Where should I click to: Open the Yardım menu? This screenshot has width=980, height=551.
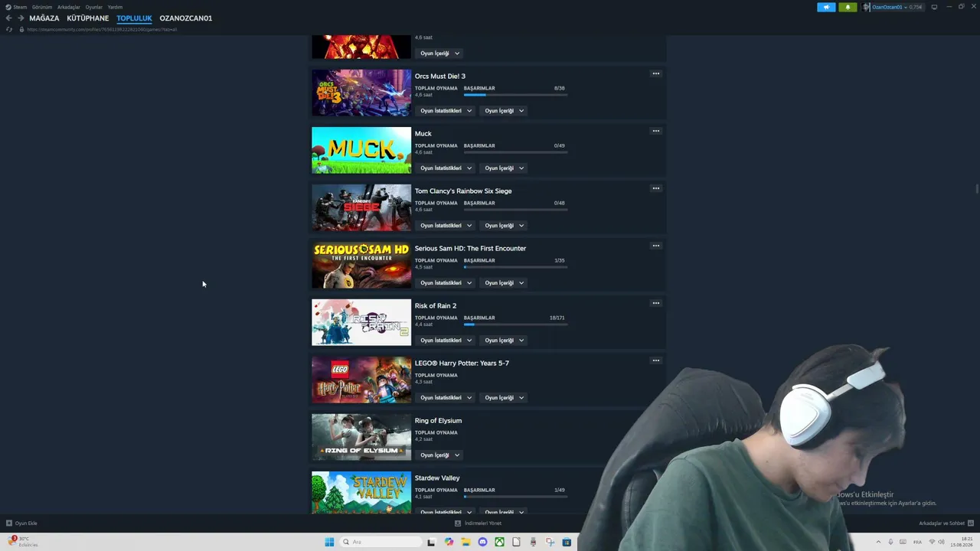pos(115,7)
